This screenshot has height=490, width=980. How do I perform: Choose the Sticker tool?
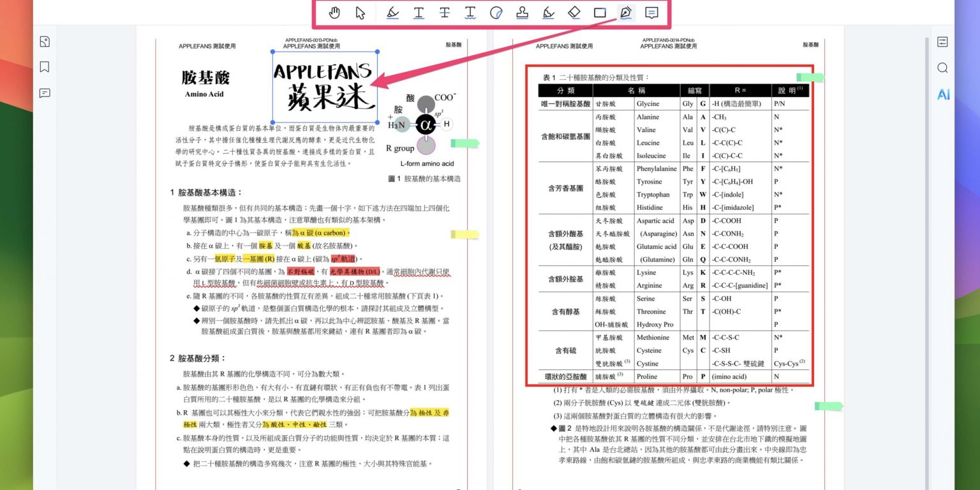click(496, 13)
